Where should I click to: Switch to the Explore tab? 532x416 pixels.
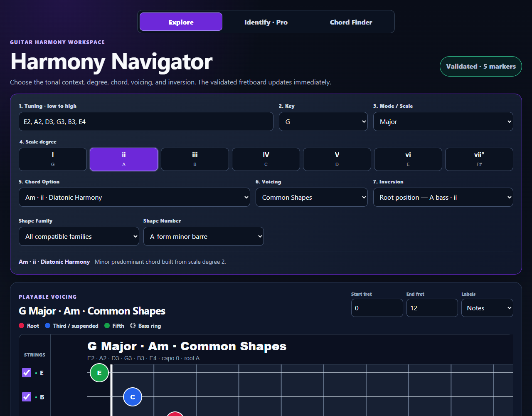pos(181,22)
